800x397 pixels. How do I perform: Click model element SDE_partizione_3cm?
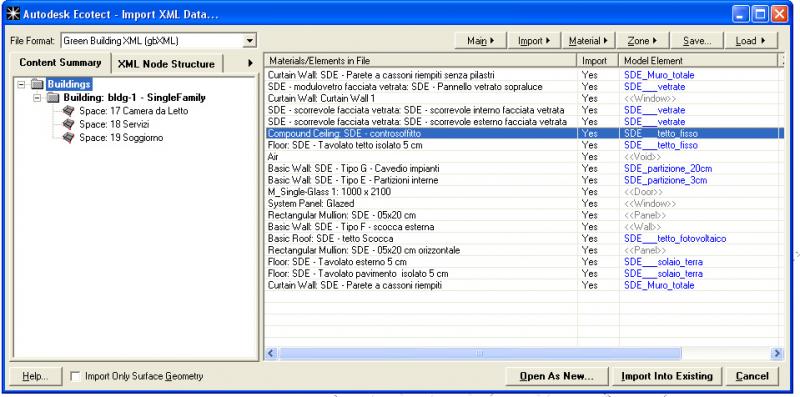pyautogui.click(x=665, y=180)
